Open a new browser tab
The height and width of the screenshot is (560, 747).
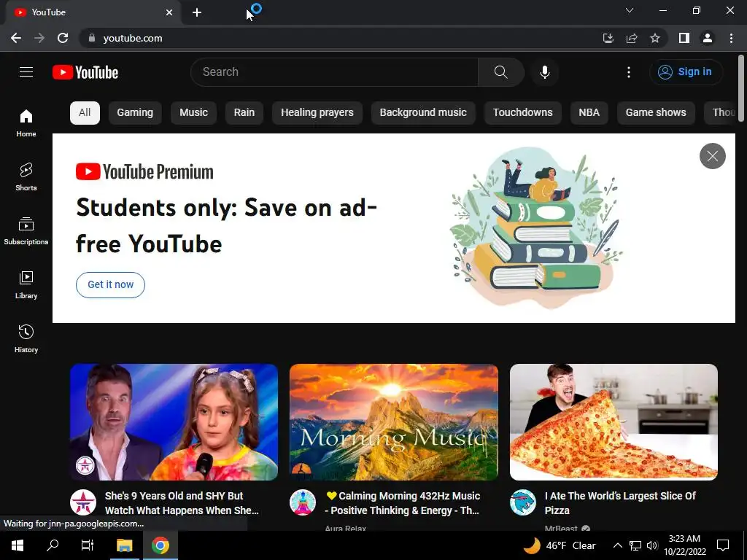pyautogui.click(x=197, y=12)
